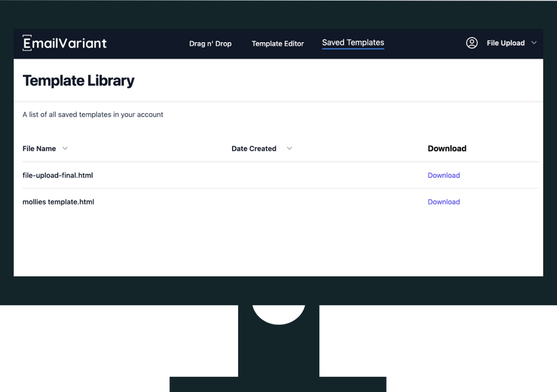Select the Saved Templates tab
The width and height of the screenshot is (557, 392).
[353, 43]
